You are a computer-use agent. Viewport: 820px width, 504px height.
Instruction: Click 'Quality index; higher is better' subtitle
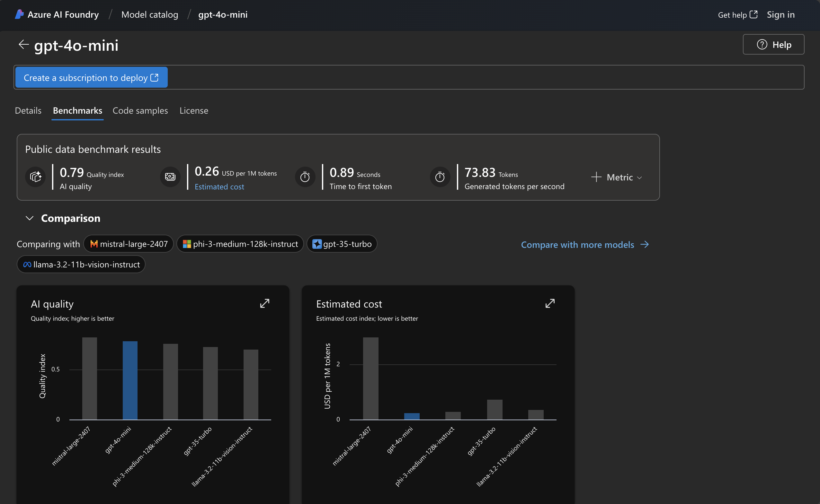[72, 318]
